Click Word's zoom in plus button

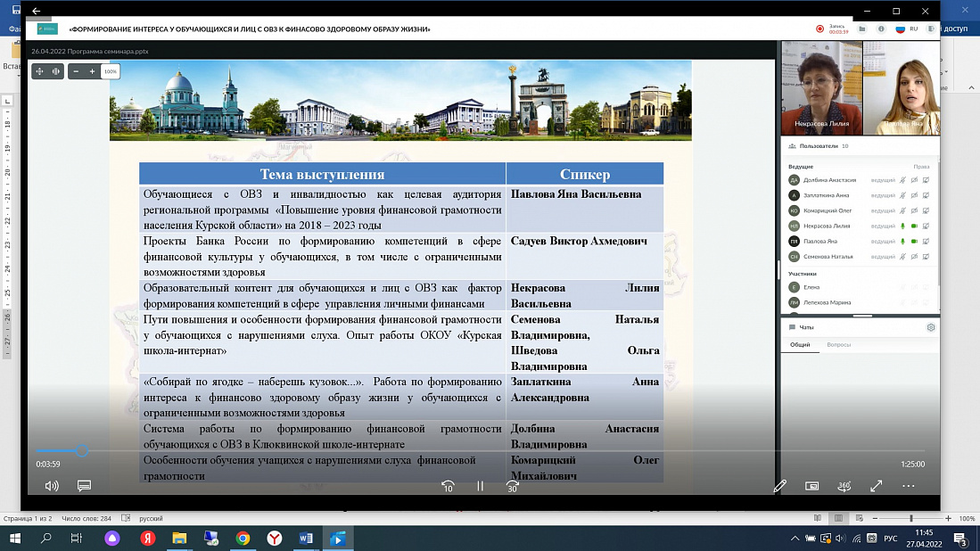click(x=948, y=519)
